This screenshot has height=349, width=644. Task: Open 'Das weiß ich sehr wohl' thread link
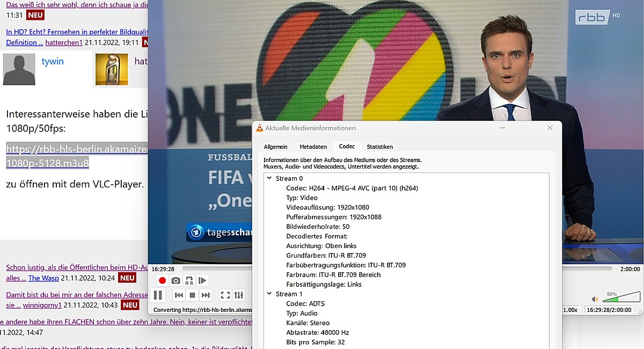click(x=77, y=5)
